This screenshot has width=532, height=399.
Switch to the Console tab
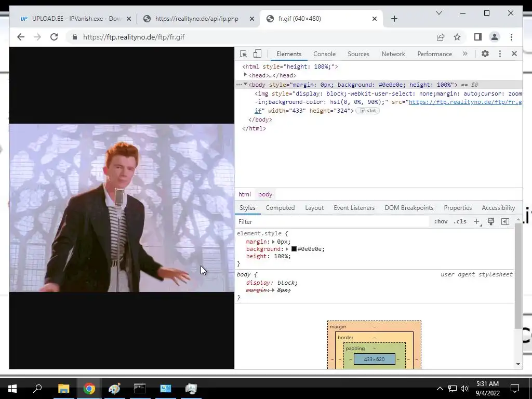324,54
